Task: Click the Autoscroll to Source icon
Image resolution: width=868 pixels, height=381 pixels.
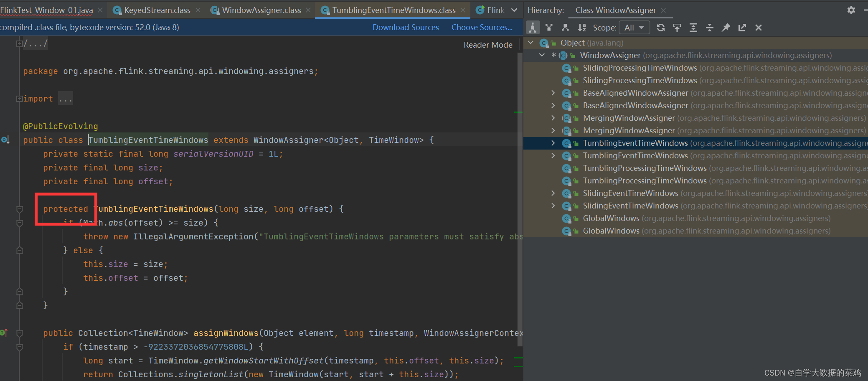Action: point(677,28)
